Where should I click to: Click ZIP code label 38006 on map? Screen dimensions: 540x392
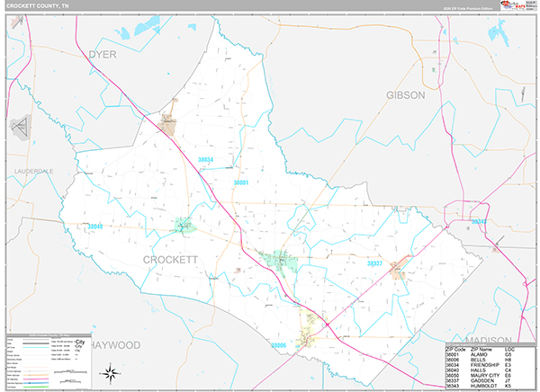click(x=279, y=345)
